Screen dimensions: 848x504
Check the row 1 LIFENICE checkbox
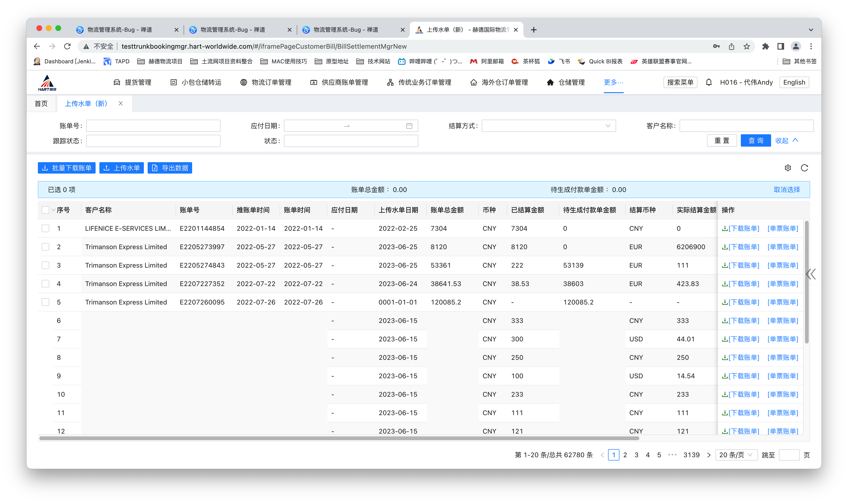(x=45, y=228)
